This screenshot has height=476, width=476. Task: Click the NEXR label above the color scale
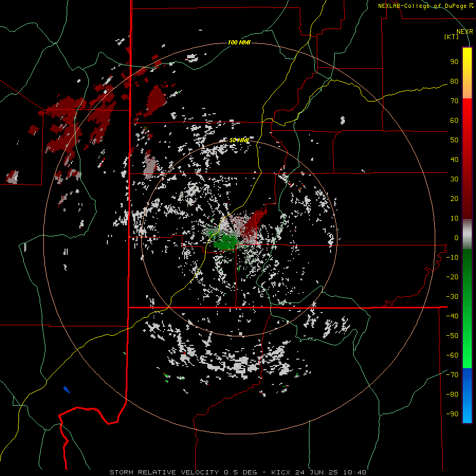click(x=464, y=32)
